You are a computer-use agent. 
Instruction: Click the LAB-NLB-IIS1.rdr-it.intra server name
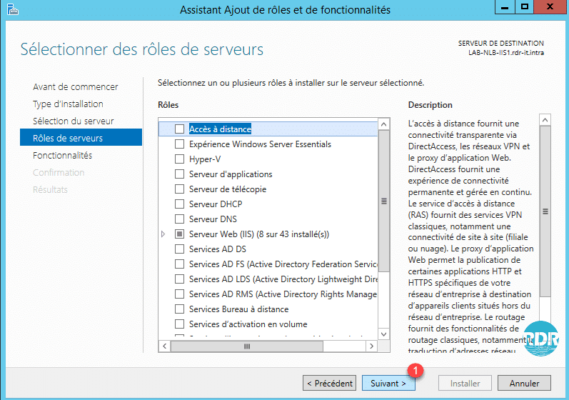(506, 53)
